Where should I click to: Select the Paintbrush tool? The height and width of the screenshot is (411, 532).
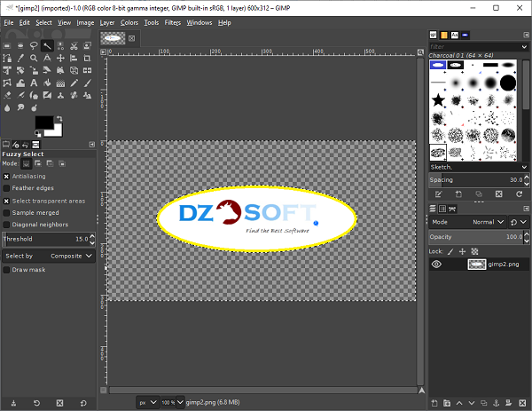87,83
